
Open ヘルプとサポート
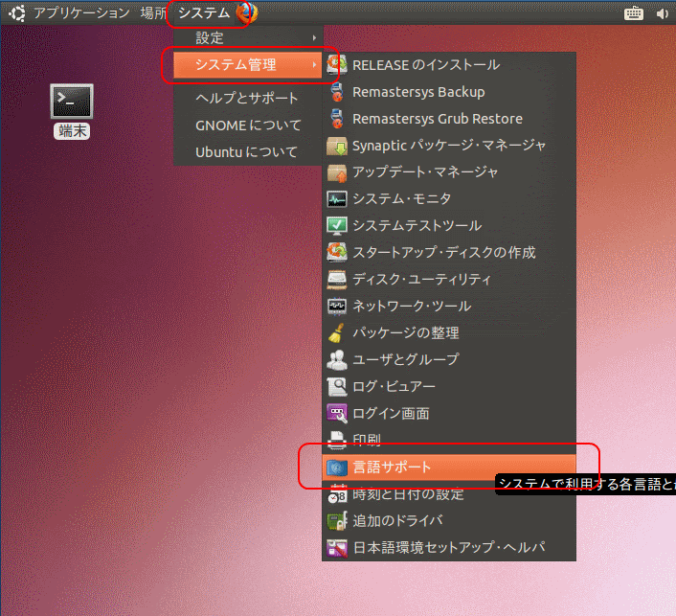pos(247,99)
